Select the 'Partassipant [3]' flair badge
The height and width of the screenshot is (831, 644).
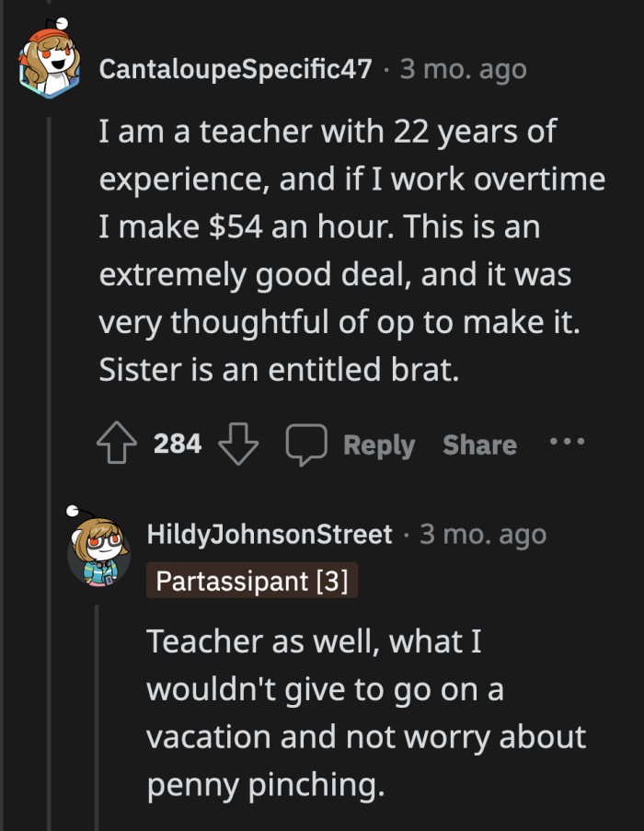pos(252,582)
